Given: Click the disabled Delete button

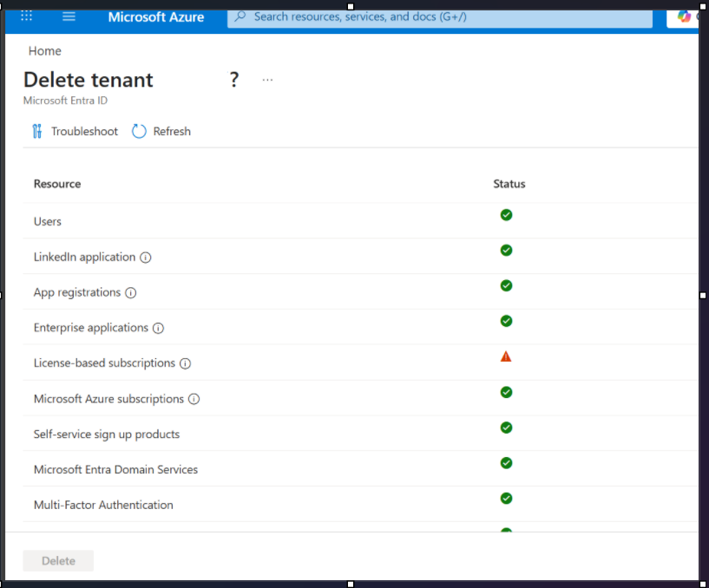Looking at the screenshot, I should tap(58, 561).
